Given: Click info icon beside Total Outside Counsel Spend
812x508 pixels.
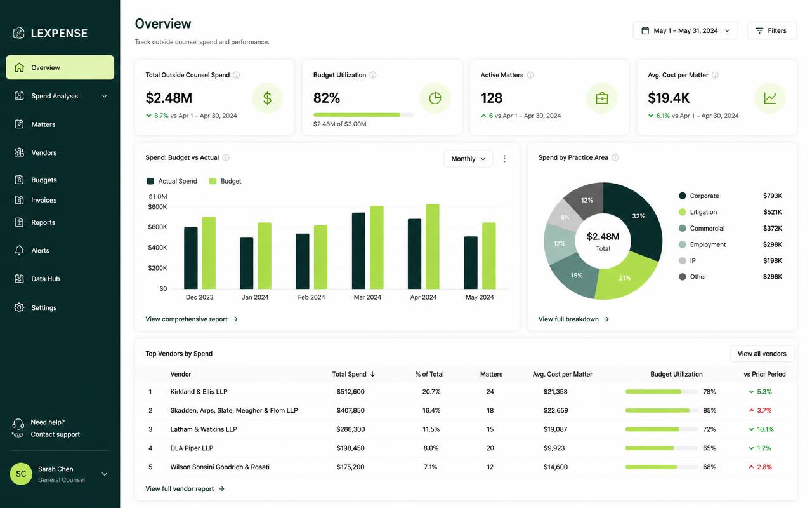Looking at the screenshot, I should click(237, 75).
